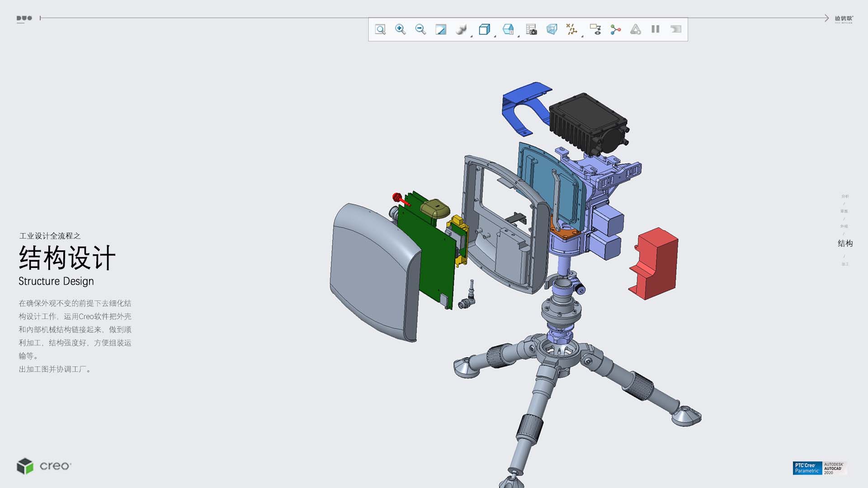Expand the Display Style dropdown arrow
Image resolution: width=868 pixels, height=488 pixels.
[472, 36]
